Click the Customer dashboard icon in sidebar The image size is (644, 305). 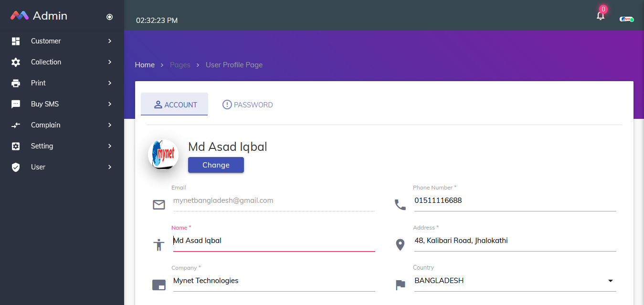(16, 41)
